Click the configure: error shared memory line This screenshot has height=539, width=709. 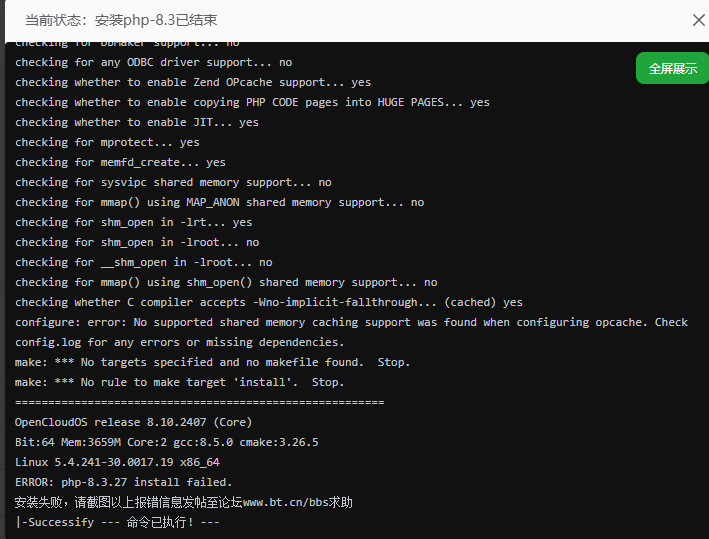tap(351, 322)
